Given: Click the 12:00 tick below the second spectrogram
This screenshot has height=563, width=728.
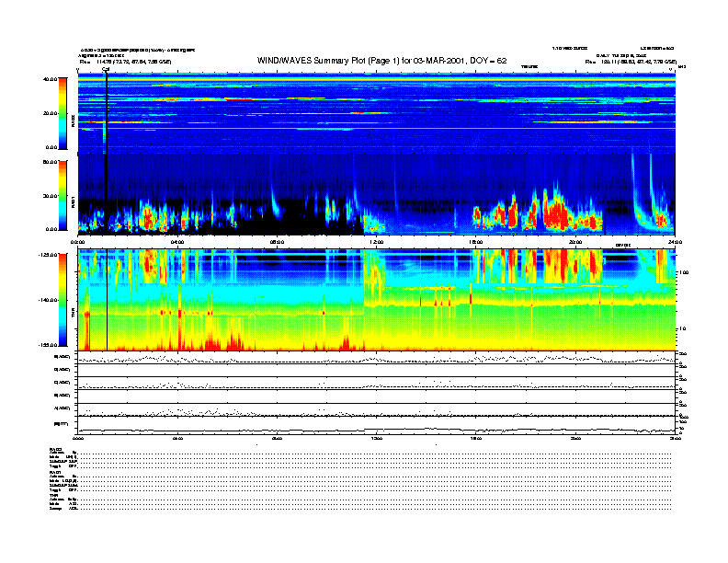Looking at the screenshot, I should coord(377,242).
